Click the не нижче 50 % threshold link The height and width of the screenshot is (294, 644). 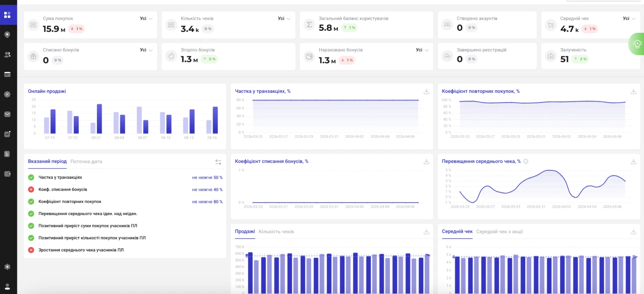pyautogui.click(x=207, y=178)
